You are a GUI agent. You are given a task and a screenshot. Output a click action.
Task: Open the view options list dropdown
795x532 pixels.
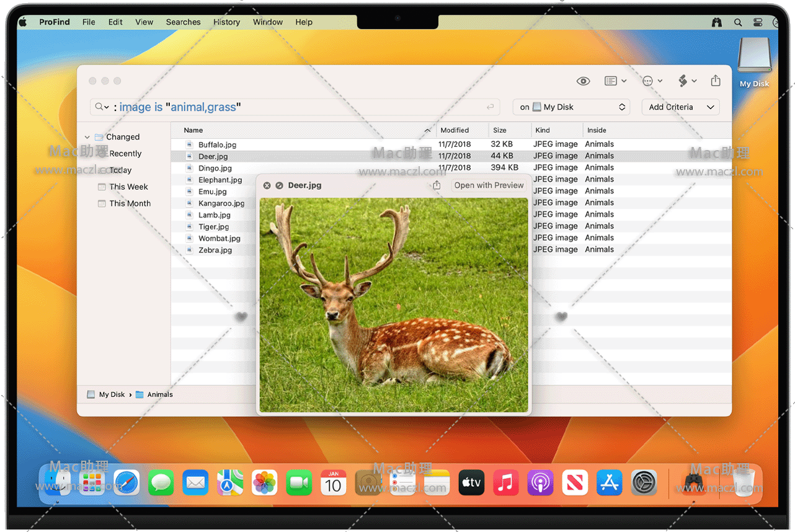point(615,81)
